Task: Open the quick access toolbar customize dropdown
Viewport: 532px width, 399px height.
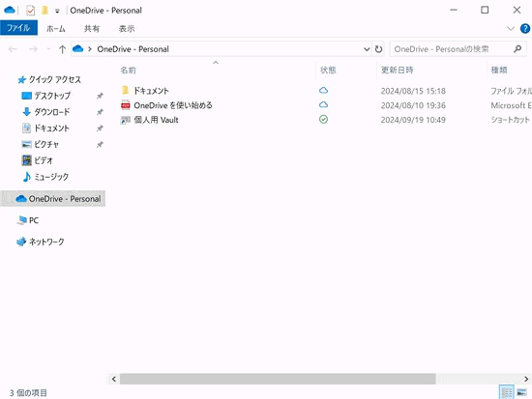Action: pos(57,12)
